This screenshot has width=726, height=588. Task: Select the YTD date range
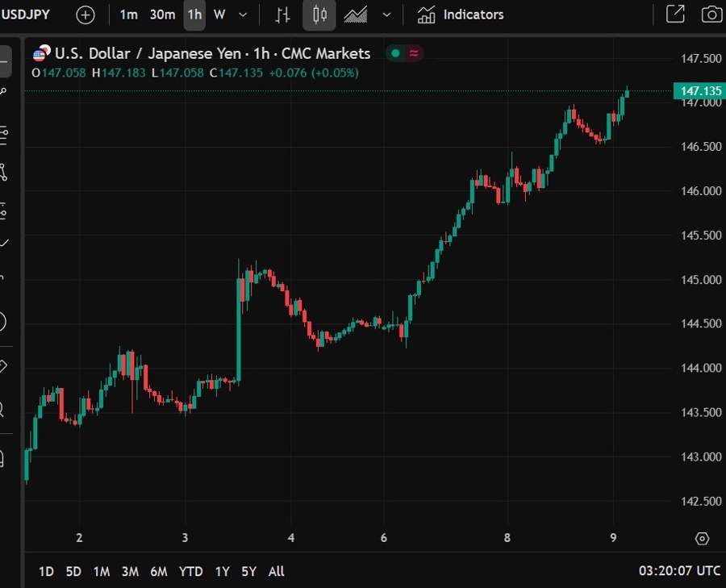[190, 571]
